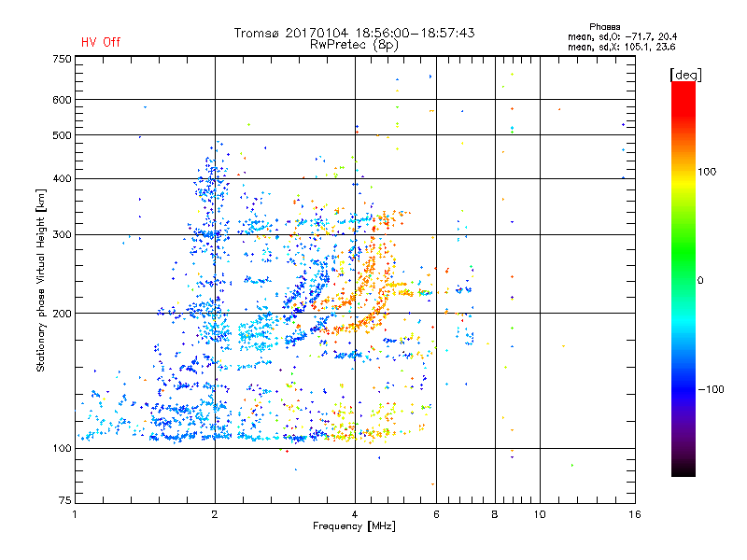Click the x-axis '4' tick label

point(355,514)
